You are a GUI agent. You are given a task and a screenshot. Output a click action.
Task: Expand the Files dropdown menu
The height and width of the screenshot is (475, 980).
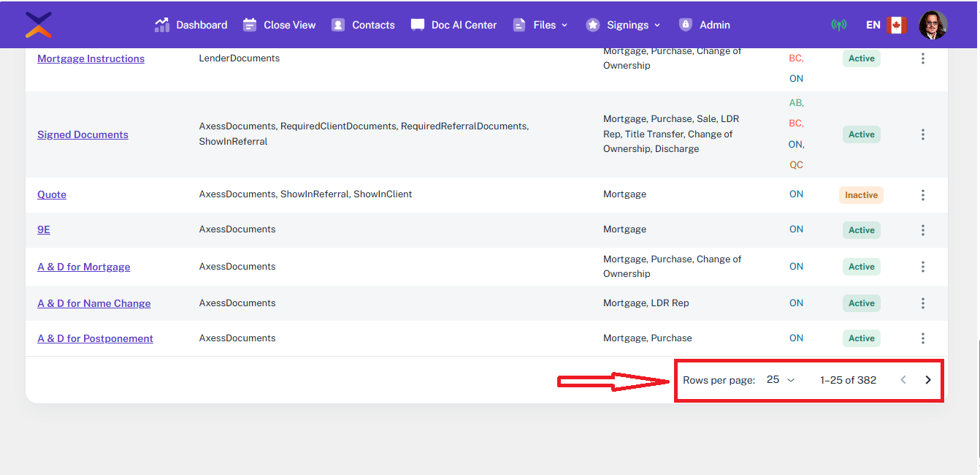[540, 25]
